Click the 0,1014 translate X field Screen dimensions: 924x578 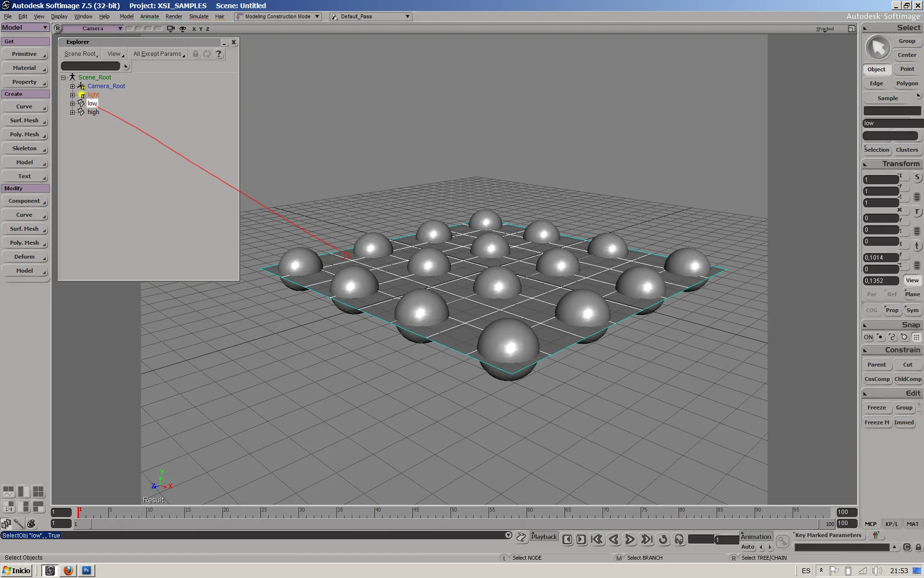[881, 258]
